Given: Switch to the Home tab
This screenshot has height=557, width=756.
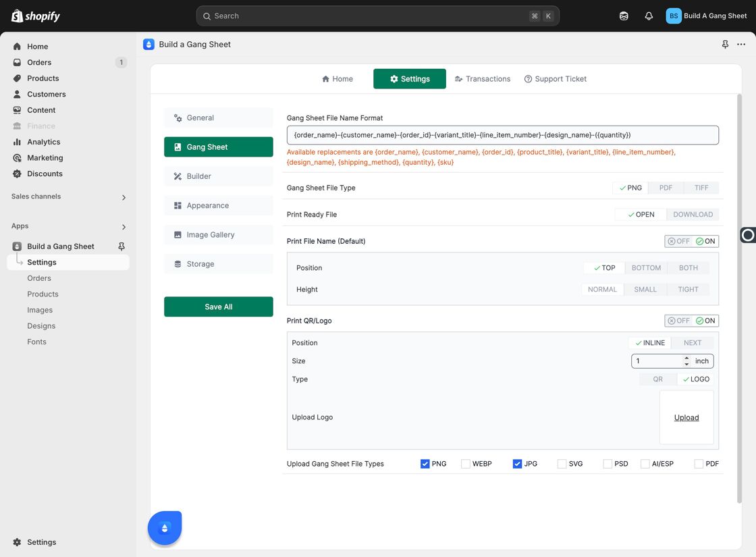Looking at the screenshot, I should pyautogui.click(x=337, y=79).
